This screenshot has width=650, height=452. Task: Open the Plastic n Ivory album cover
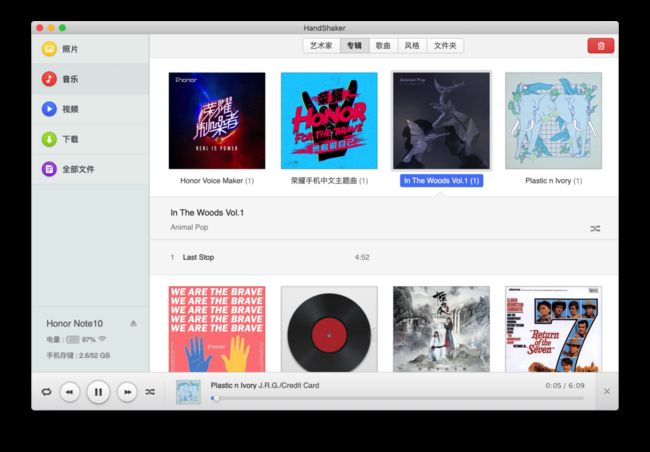point(553,121)
